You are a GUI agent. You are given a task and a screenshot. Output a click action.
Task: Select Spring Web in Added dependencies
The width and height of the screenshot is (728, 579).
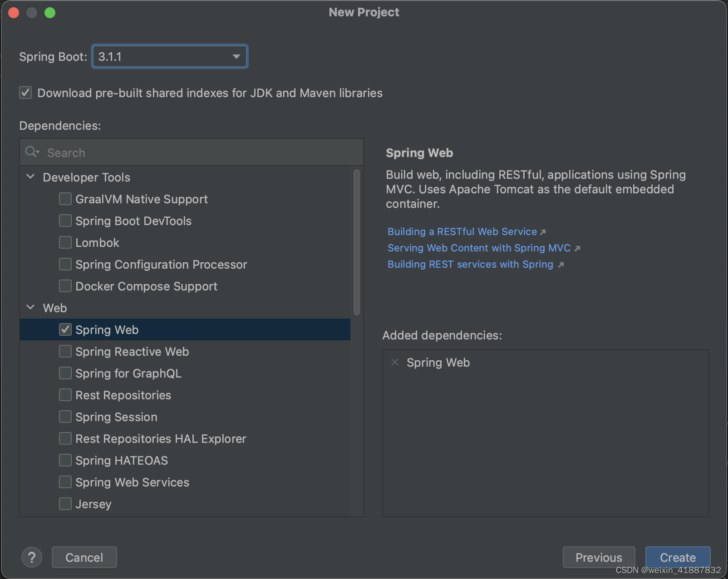click(438, 363)
